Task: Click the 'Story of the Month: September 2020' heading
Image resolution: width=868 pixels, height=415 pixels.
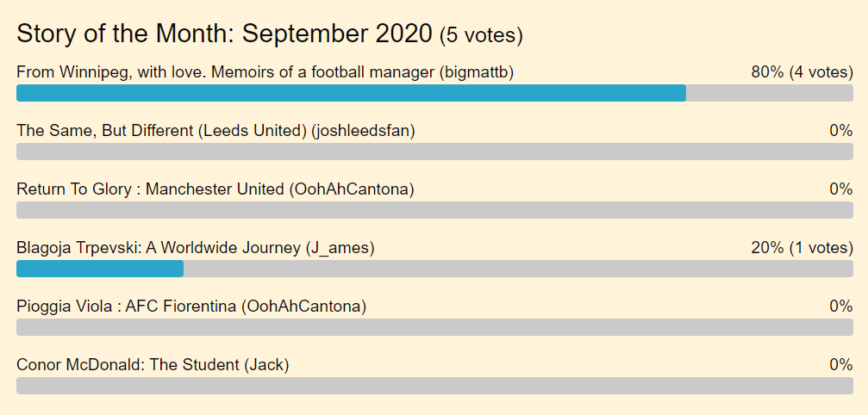Action: pos(224,34)
